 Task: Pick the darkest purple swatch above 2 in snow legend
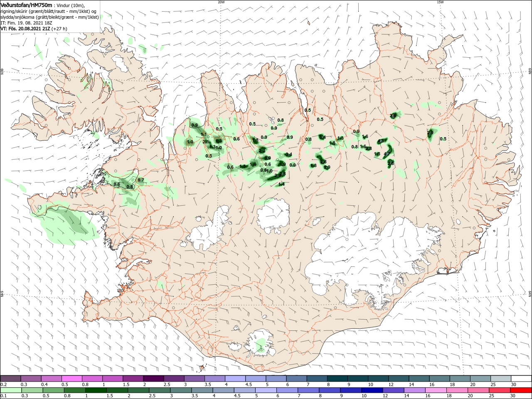(153, 378)
